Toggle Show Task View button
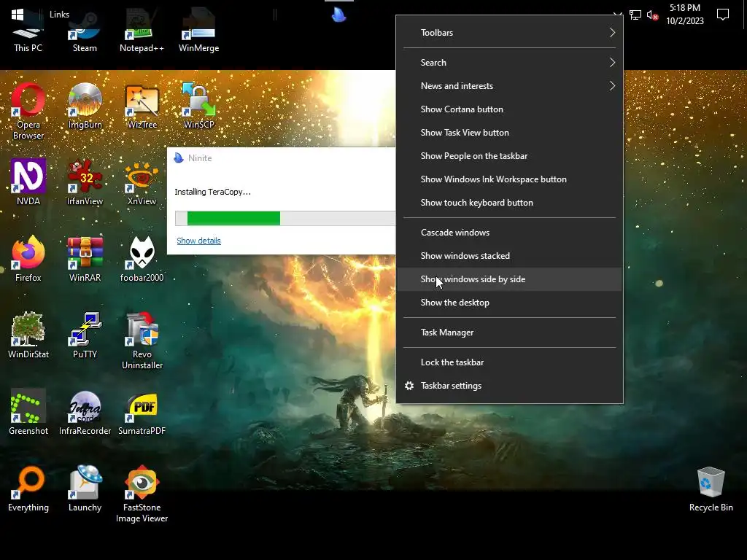This screenshot has width=747, height=560. click(509, 133)
